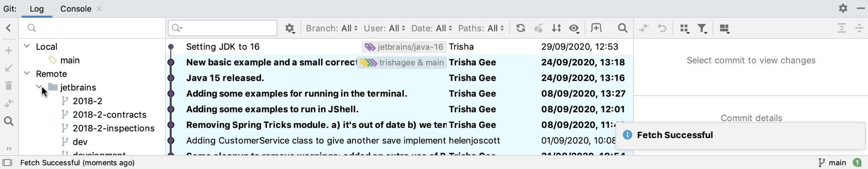Open IntelliSort sorting options icon
This screenshot has height=169, width=868.
556,28
